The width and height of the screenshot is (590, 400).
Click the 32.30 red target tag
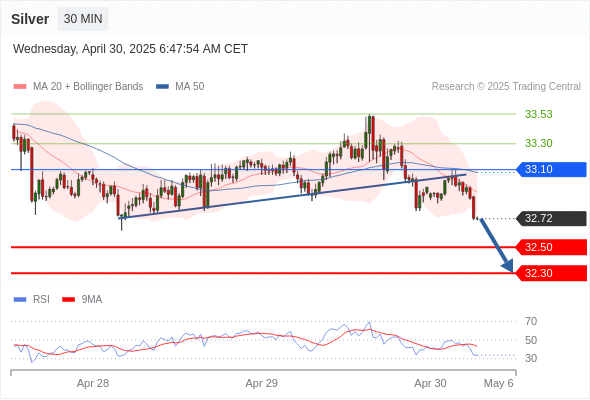pyautogui.click(x=551, y=273)
